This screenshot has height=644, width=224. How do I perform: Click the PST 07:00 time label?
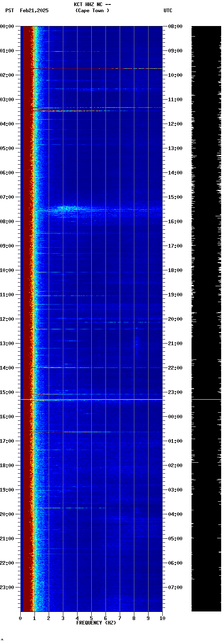click(x=7, y=197)
